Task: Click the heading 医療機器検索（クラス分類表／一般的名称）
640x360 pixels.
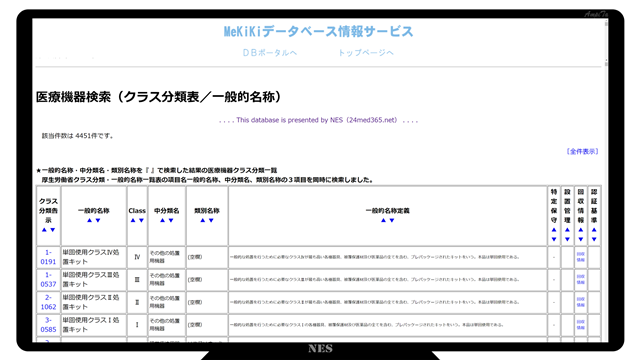Action: click(x=159, y=97)
